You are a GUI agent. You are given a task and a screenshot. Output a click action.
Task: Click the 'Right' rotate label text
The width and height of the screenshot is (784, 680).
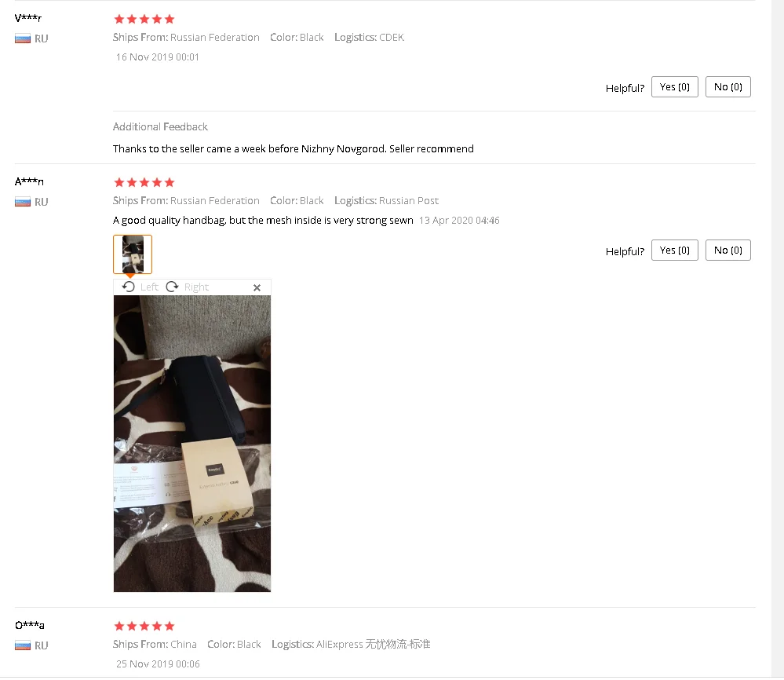196,287
